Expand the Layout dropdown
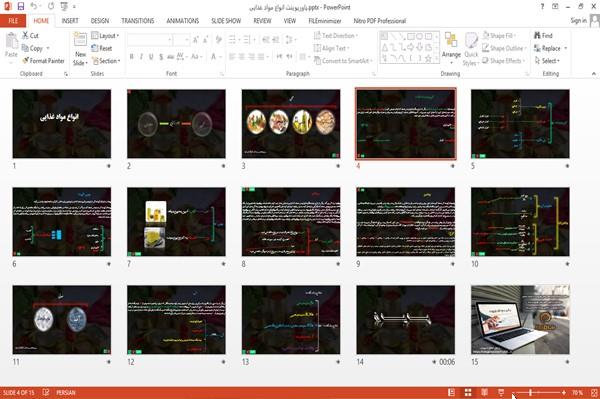600x399 pixels. (105, 36)
